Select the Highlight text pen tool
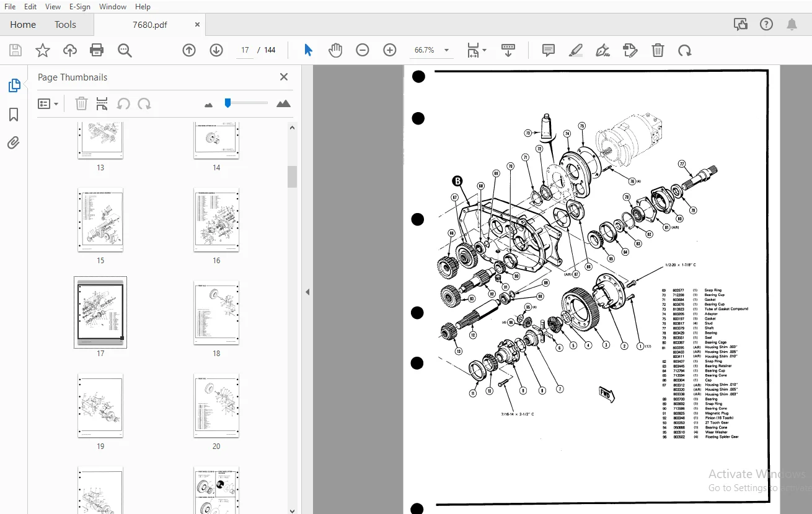Image resolution: width=812 pixels, height=514 pixels. [576, 50]
